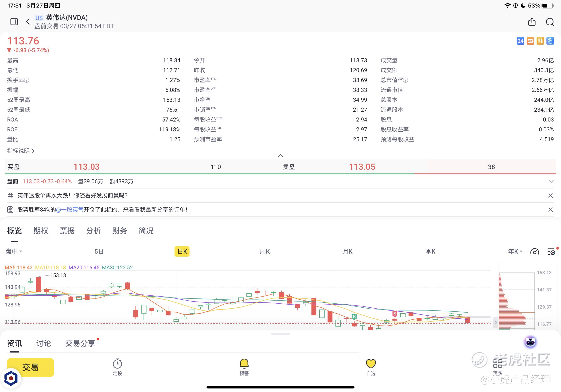This screenshot has width=561, height=392.
Task: Dismiss the NVIDIA topic hashtag banner
Action: pyautogui.click(x=550, y=196)
